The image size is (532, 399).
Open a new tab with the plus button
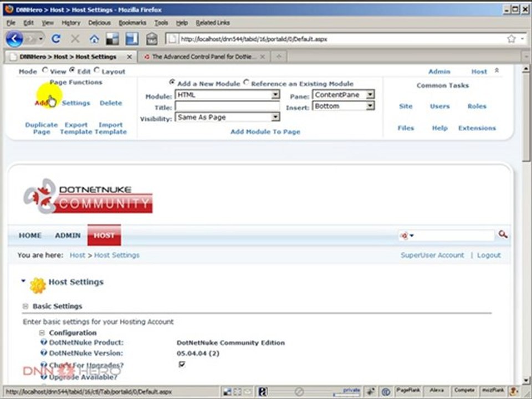[279, 57]
